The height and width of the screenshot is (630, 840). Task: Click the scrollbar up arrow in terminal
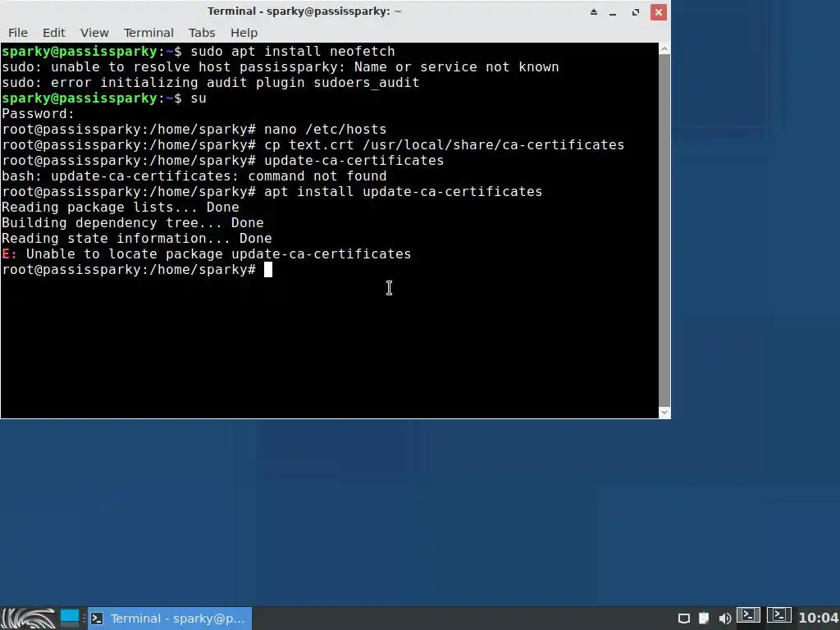(x=664, y=48)
